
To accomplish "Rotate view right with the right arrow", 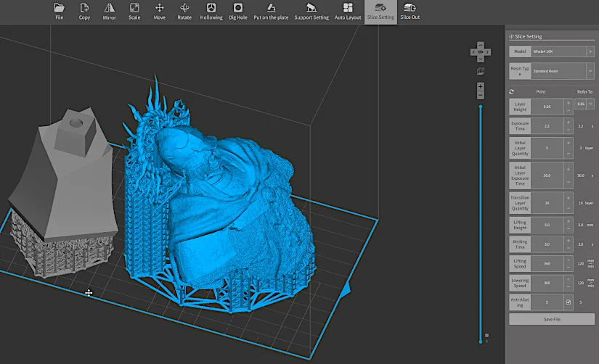I will [487, 52].
